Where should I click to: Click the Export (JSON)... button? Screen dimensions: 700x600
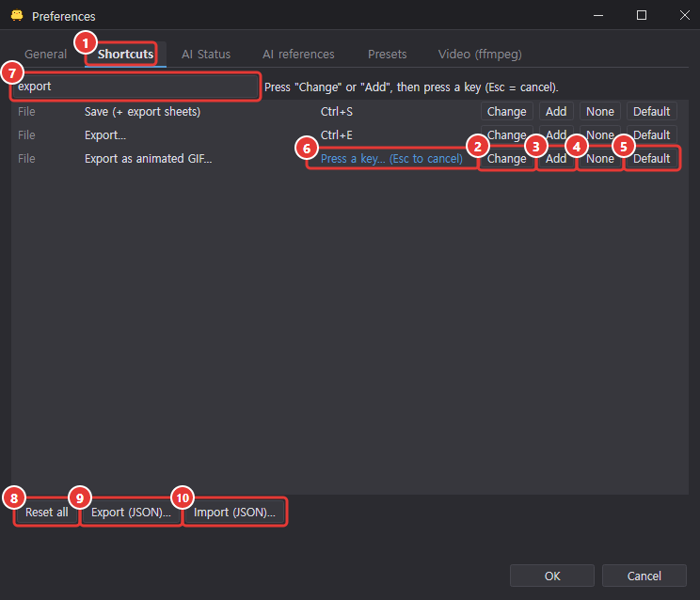[131, 513]
